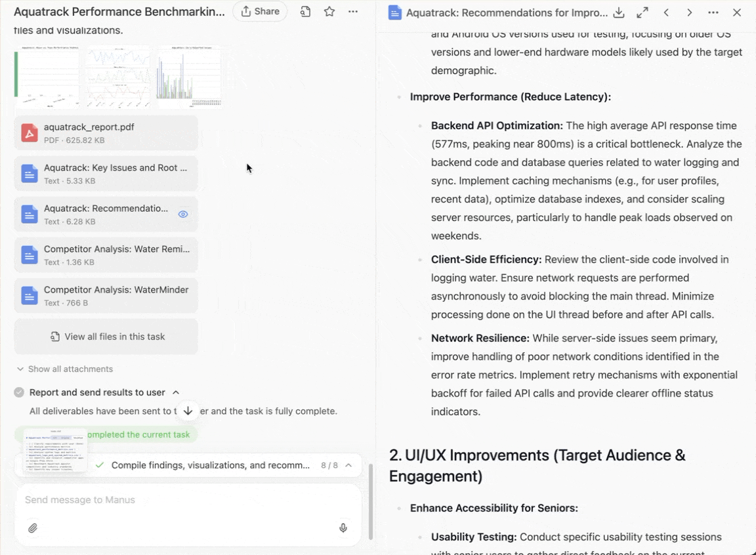Open the Manus computer preview thumbnail
The image size is (756, 555).
click(x=55, y=450)
